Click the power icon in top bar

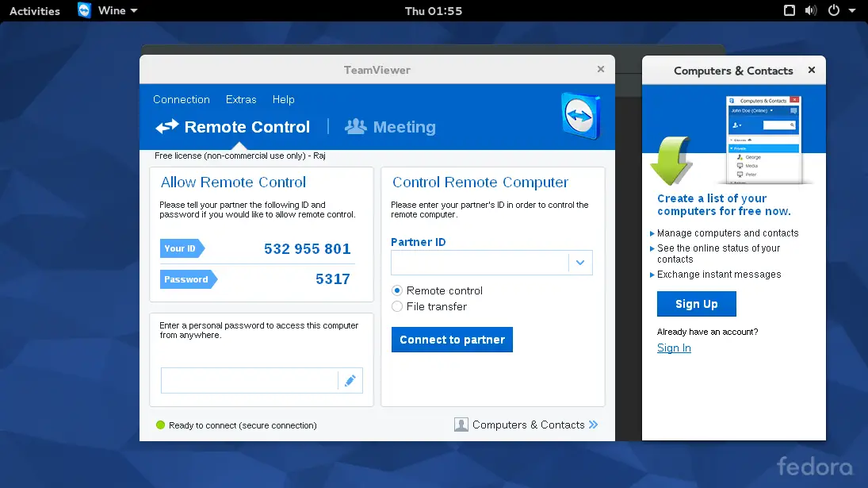coord(834,10)
